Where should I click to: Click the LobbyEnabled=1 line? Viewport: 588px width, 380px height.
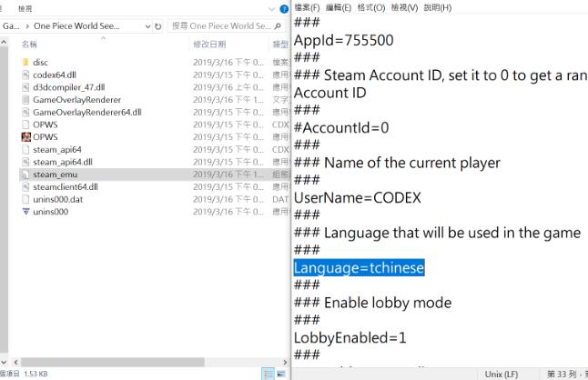coord(350,337)
